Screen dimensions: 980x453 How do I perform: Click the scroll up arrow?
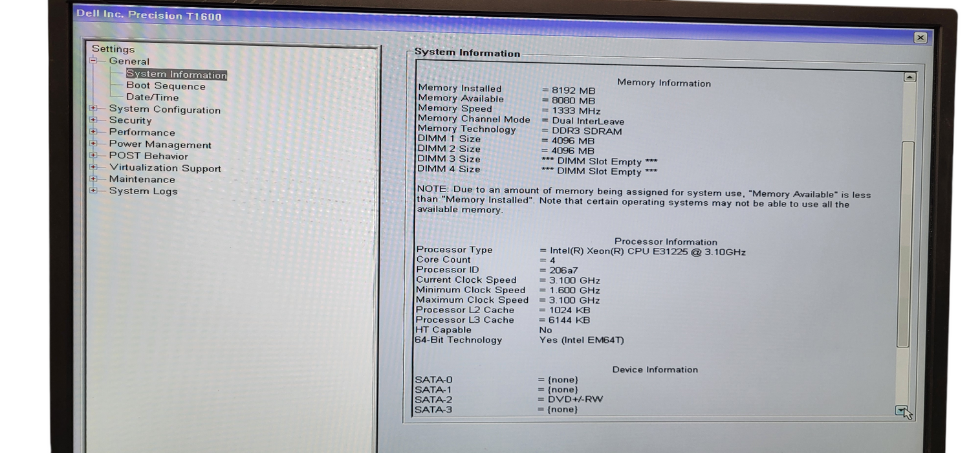909,77
